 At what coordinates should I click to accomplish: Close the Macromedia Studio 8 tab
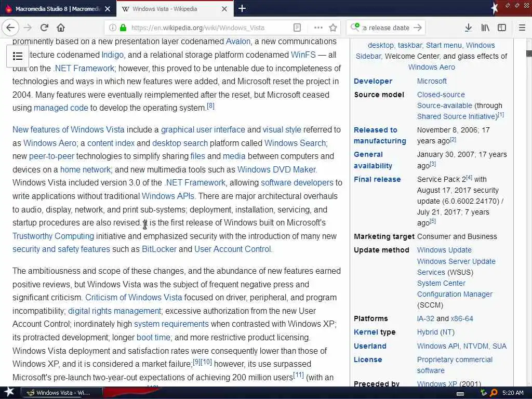[108, 9]
